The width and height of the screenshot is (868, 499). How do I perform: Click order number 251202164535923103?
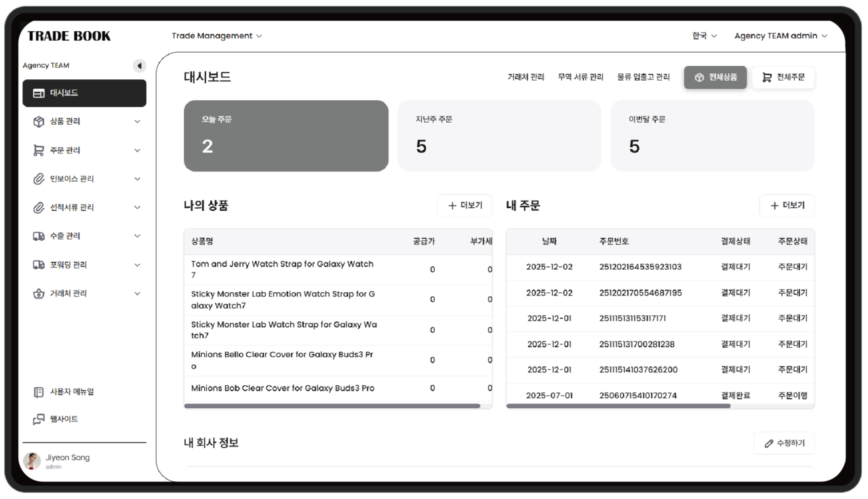point(640,267)
